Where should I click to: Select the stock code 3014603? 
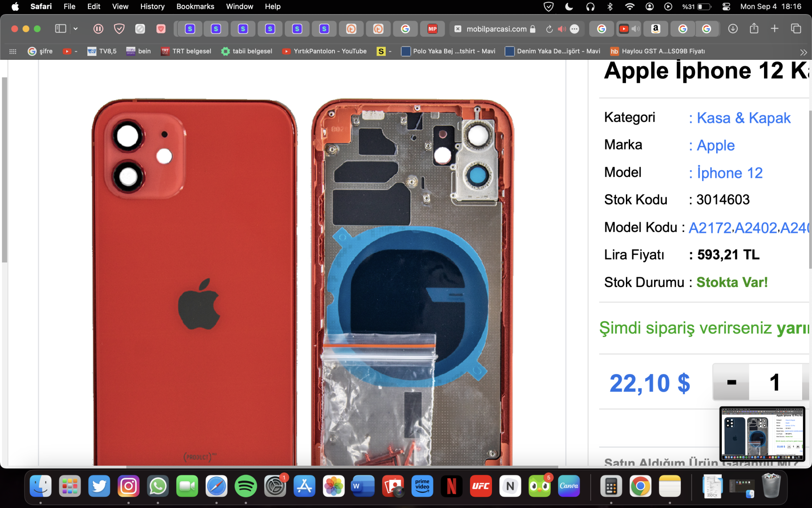click(723, 200)
